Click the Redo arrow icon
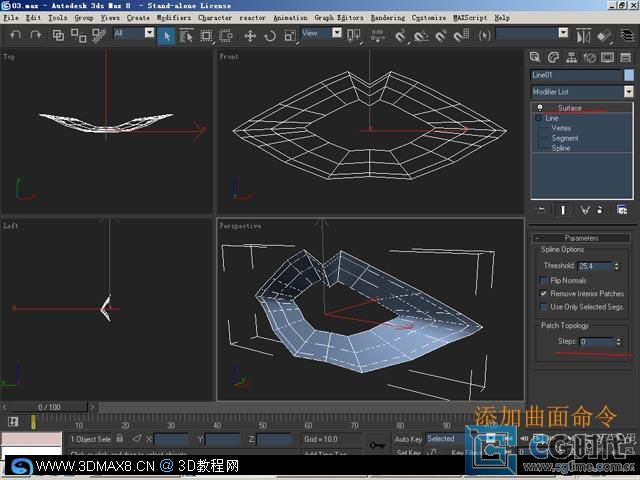640x480 pixels. coord(36,35)
